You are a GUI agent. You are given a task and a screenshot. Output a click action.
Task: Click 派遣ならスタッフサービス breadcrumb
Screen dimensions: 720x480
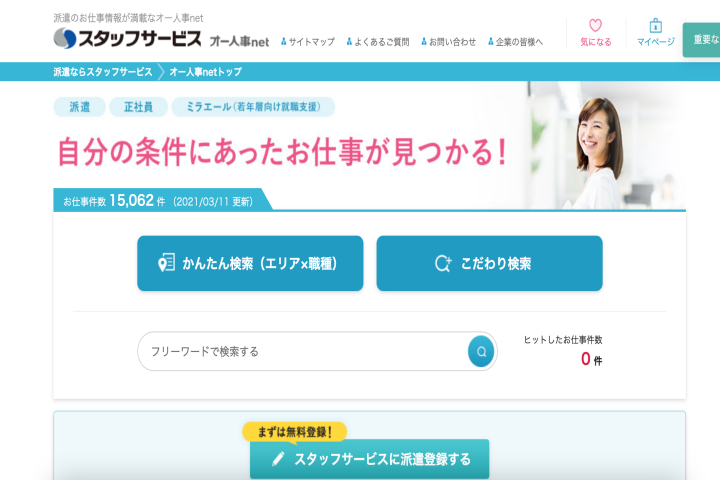coord(103,72)
